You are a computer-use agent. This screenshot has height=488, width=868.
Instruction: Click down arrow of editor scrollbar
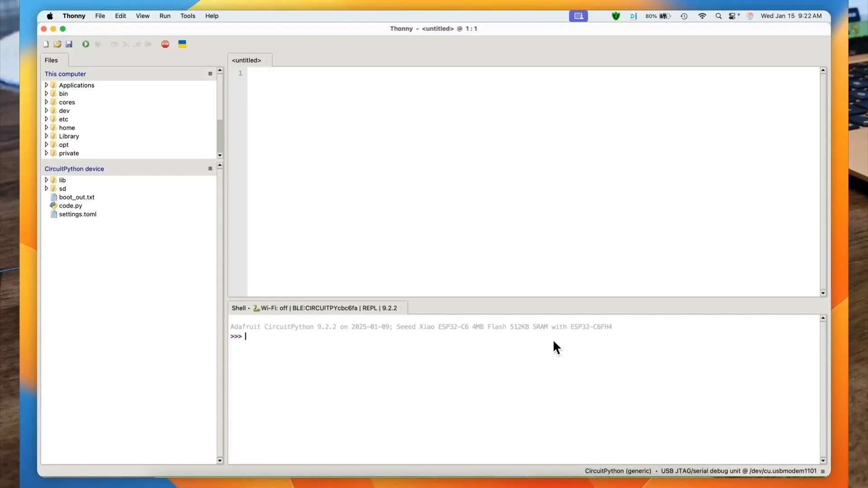click(823, 293)
